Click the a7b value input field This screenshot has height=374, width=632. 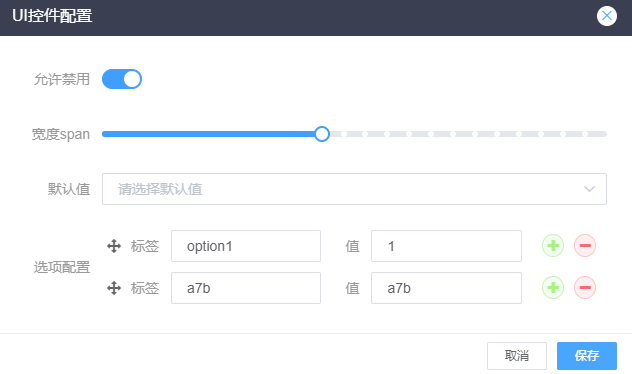coord(446,288)
